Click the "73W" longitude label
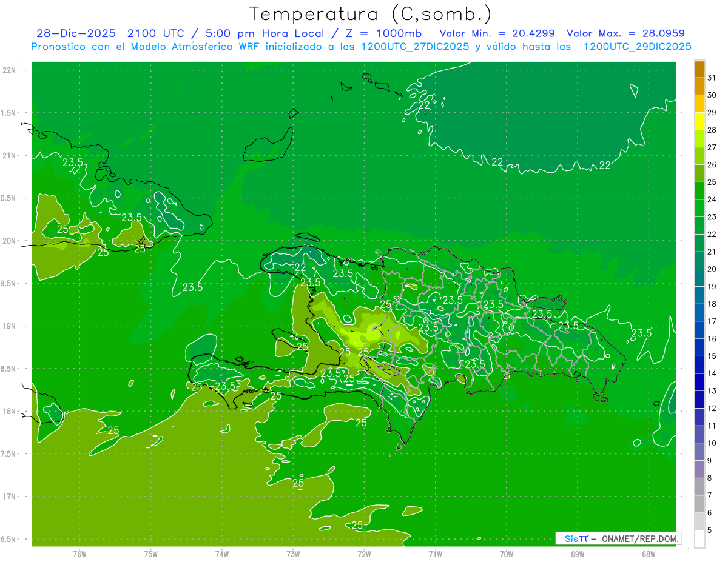The width and height of the screenshot is (728, 562). click(293, 554)
